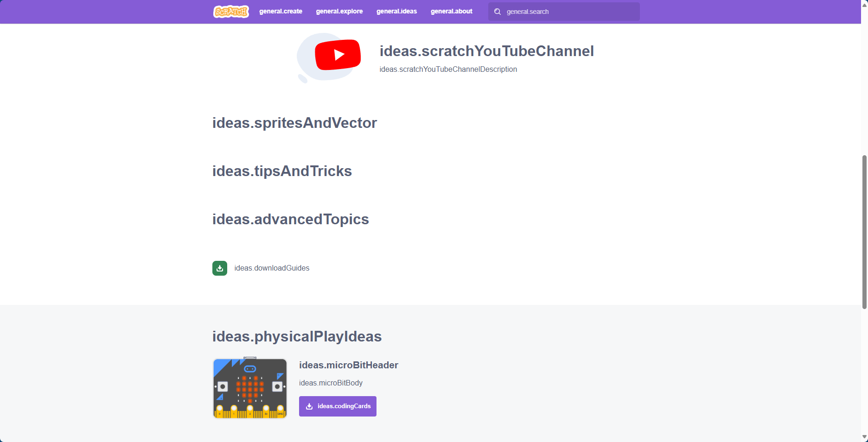
Task: Click the download icon in codingCards button
Action: [309, 406]
